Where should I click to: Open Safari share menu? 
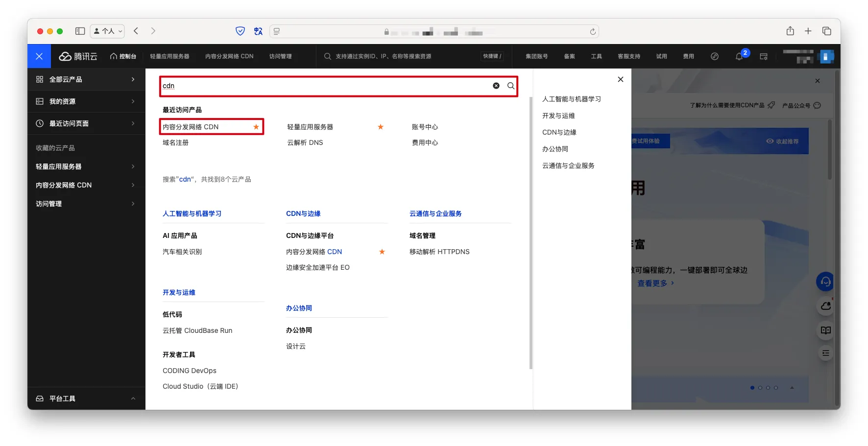(x=790, y=31)
